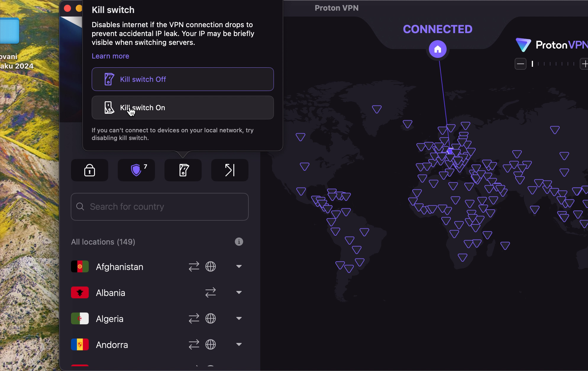588x371 pixels.
Task: Click the Search for country field
Action: point(160,207)
